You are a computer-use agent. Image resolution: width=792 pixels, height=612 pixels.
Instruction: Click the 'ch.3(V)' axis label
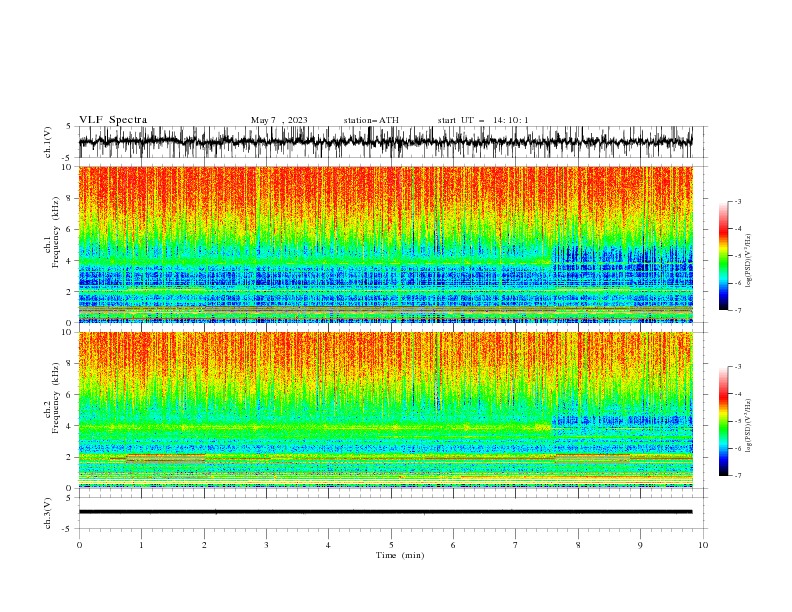click(48, 513)
